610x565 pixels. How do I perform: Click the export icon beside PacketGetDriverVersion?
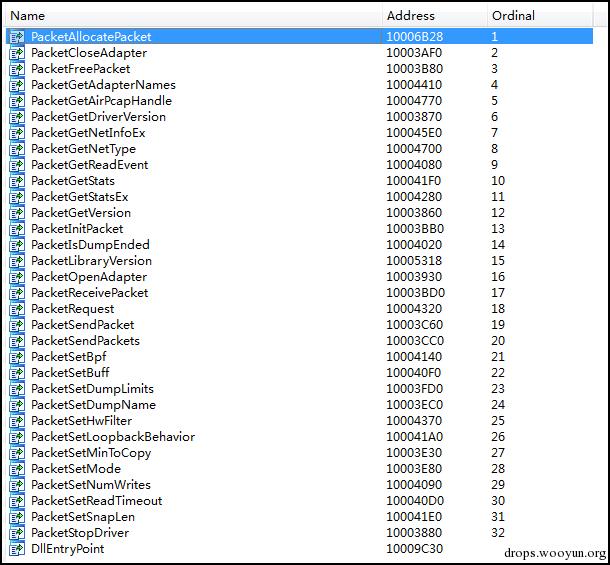(x=17, y=117)
